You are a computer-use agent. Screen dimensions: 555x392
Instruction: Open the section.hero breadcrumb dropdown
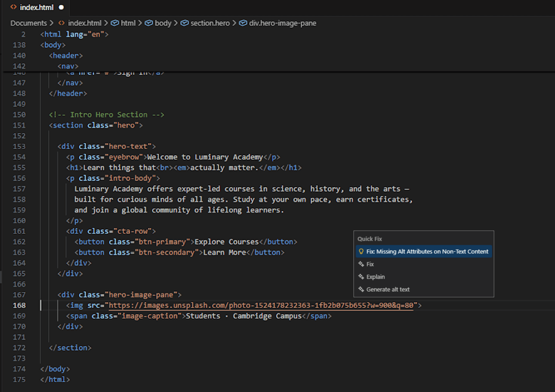pyautogui.click(x=210, y=23)
